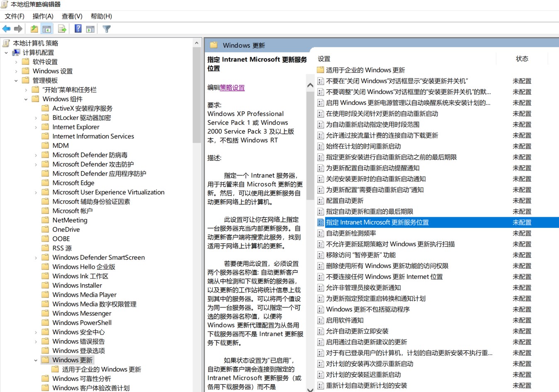Click the Forward arrow toolbar icon

tap(18, 29)
